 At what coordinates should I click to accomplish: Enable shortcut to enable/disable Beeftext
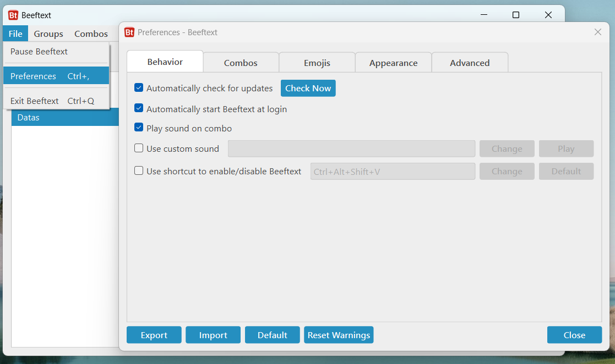point(139,171)
